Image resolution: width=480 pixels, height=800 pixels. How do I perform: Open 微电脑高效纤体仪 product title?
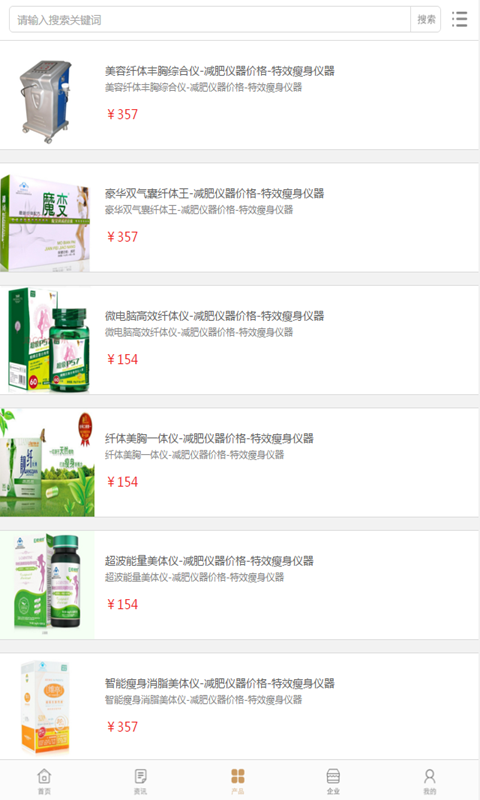pyautogui.click(x=214, y=316)
